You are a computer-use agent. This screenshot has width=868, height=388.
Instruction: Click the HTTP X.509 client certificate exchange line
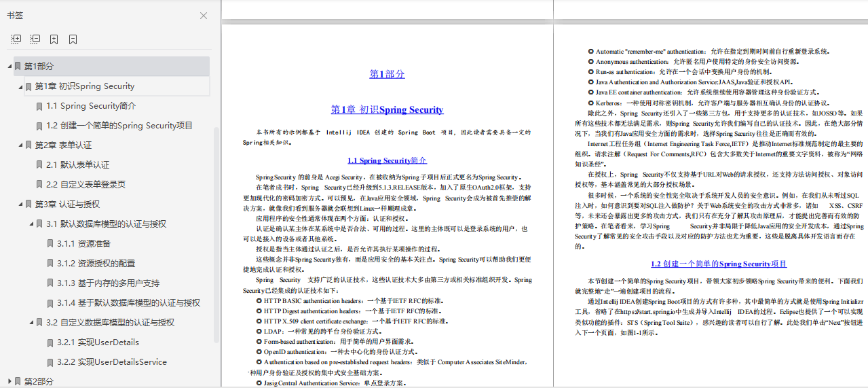(x=352, y=321)
